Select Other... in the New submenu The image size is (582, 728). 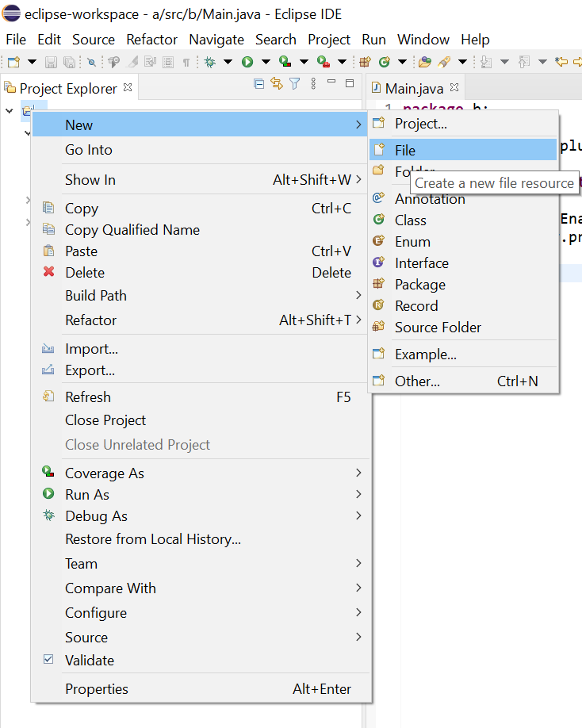coord(463,381)
